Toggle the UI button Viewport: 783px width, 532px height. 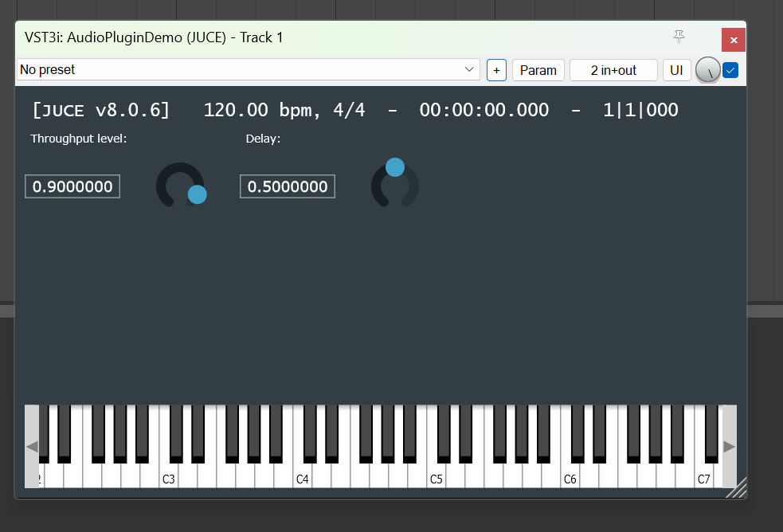point(676,70)
